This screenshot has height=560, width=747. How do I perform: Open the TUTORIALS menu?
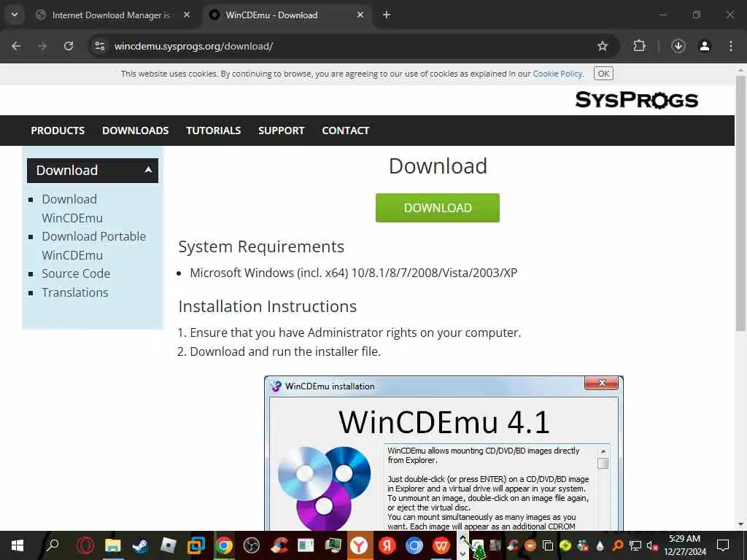214,131
